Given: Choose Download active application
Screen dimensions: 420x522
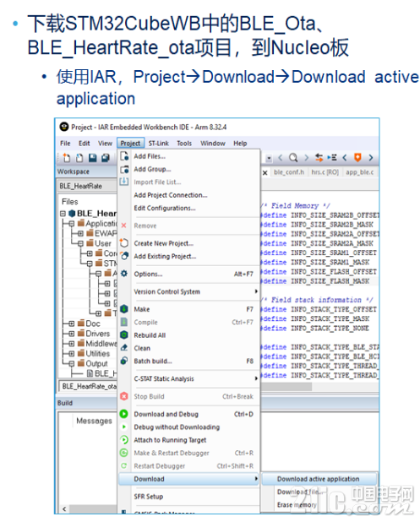Looking at the screenshot, I should pos(319,479).
